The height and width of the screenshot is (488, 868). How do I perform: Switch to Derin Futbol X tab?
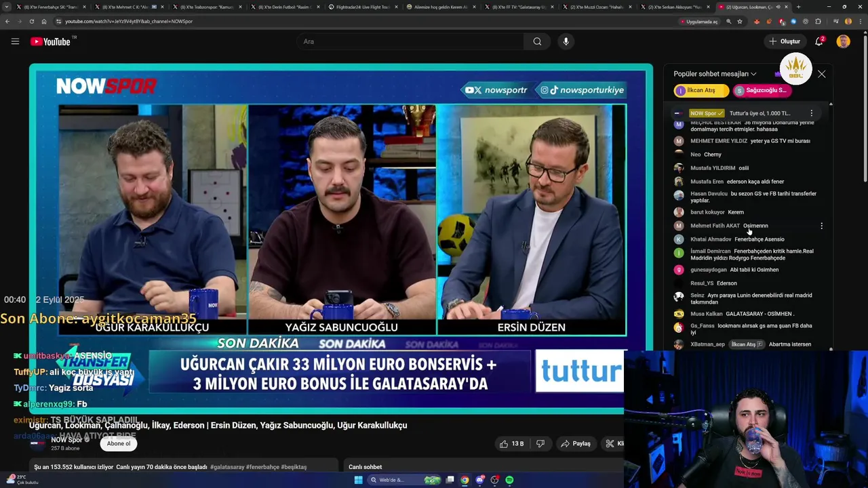[x=285, y=7]
